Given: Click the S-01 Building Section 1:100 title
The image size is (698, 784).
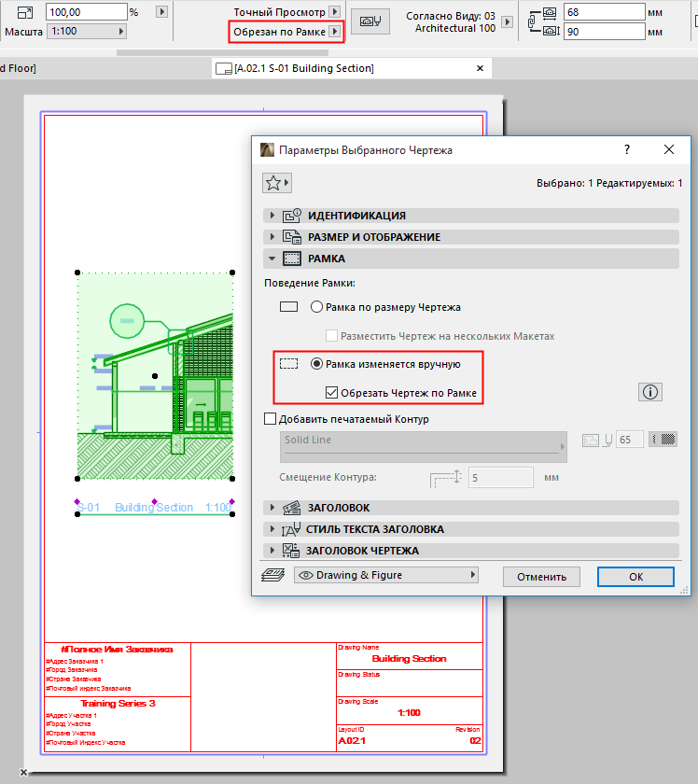Looking at the screenshot, I should click(x=155, y=507).
